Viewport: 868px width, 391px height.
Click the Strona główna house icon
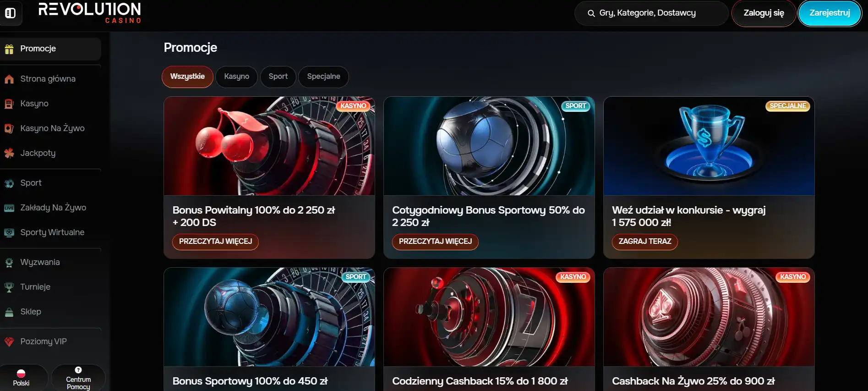9,79
